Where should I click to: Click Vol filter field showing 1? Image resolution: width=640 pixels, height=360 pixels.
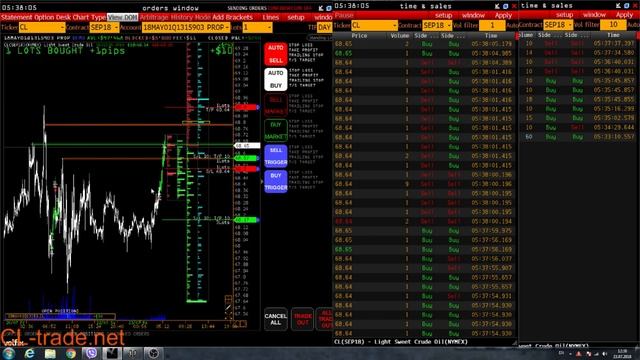coord(492,25)
